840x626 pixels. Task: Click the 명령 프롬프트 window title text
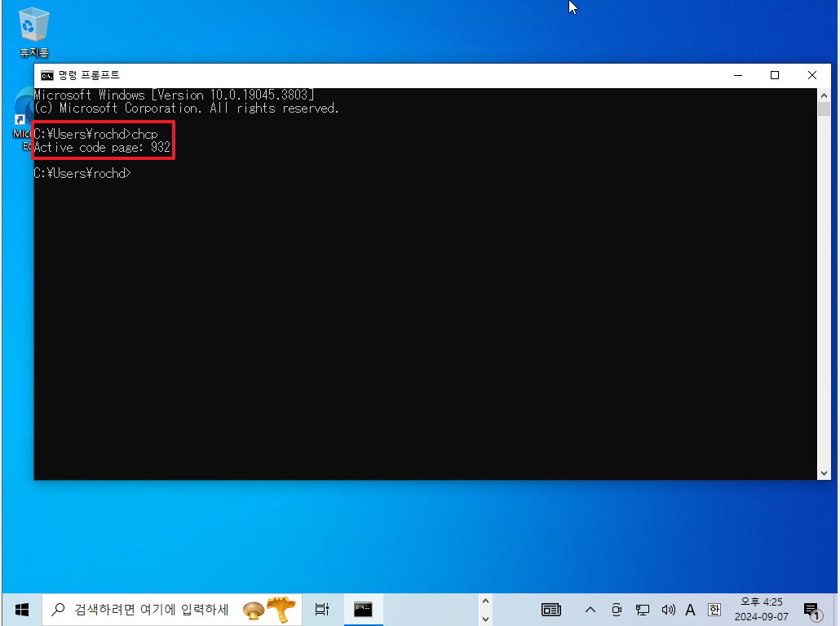click(89, 76)
